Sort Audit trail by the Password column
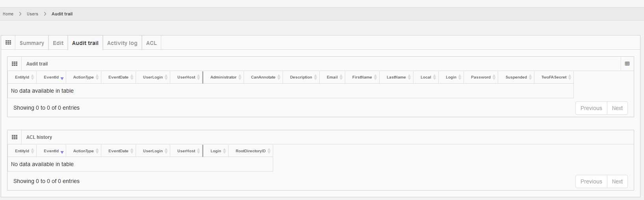 (481, 77)
